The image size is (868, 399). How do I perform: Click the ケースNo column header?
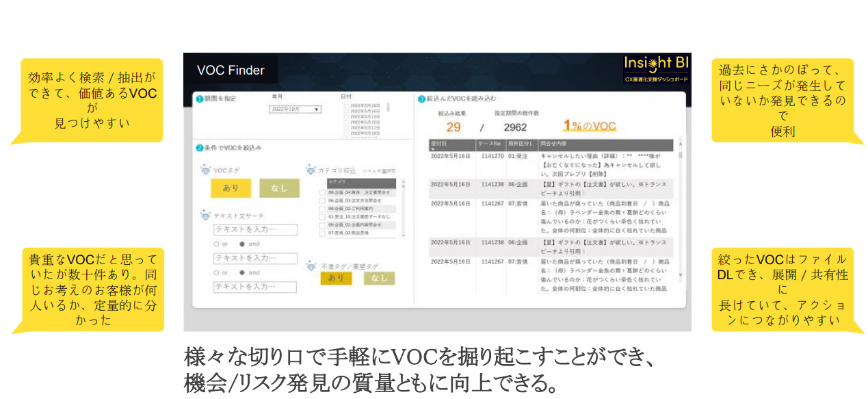[491, 145]
